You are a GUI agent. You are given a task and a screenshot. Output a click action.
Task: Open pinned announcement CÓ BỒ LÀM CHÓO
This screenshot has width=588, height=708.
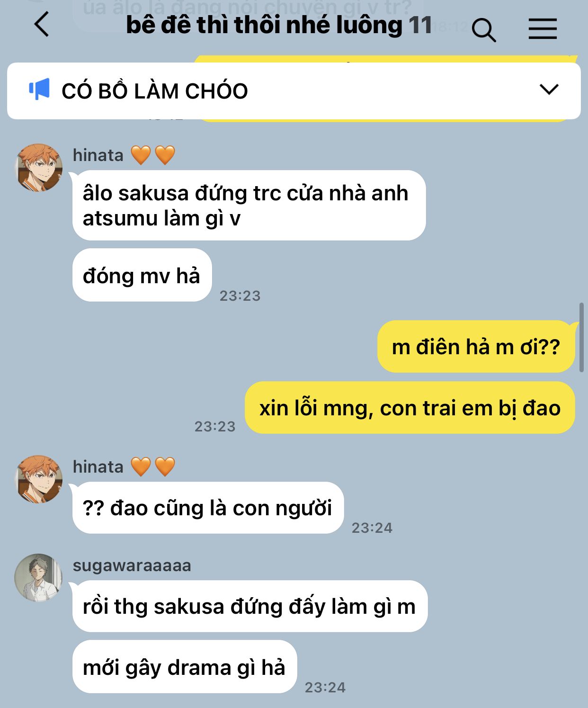click(x=294, y=90)
